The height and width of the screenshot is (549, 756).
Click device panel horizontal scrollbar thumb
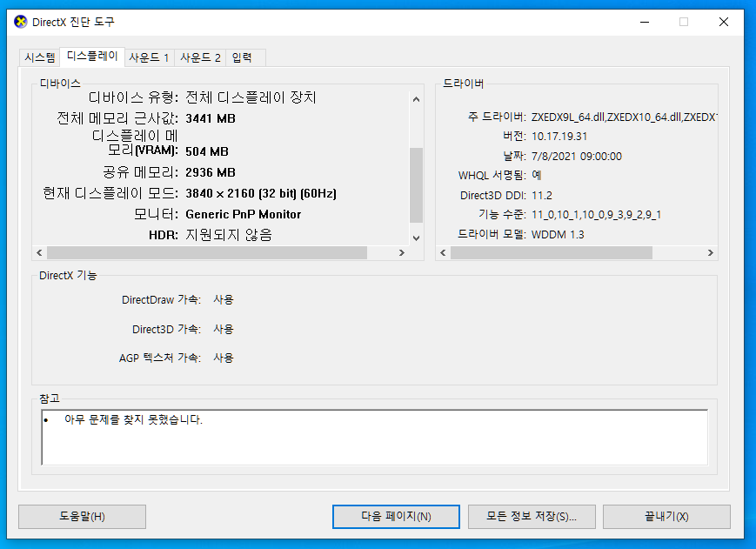(x=207, y=252)
